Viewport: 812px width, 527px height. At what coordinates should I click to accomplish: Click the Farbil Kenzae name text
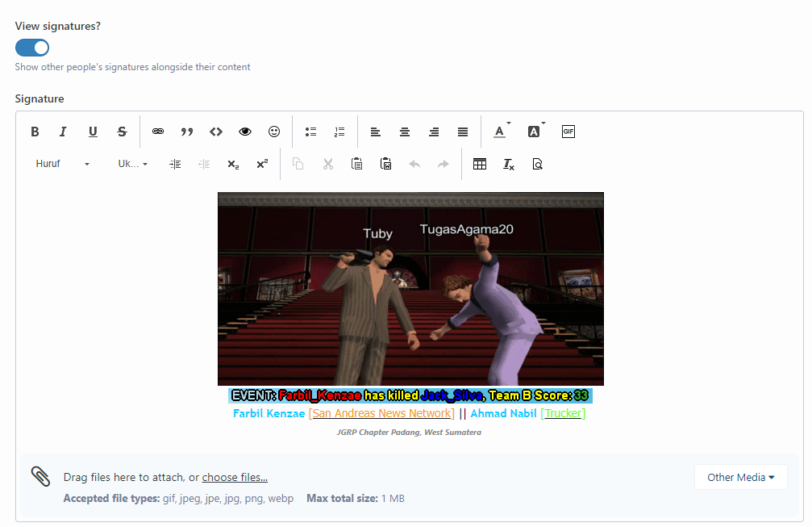pos(269,413)
